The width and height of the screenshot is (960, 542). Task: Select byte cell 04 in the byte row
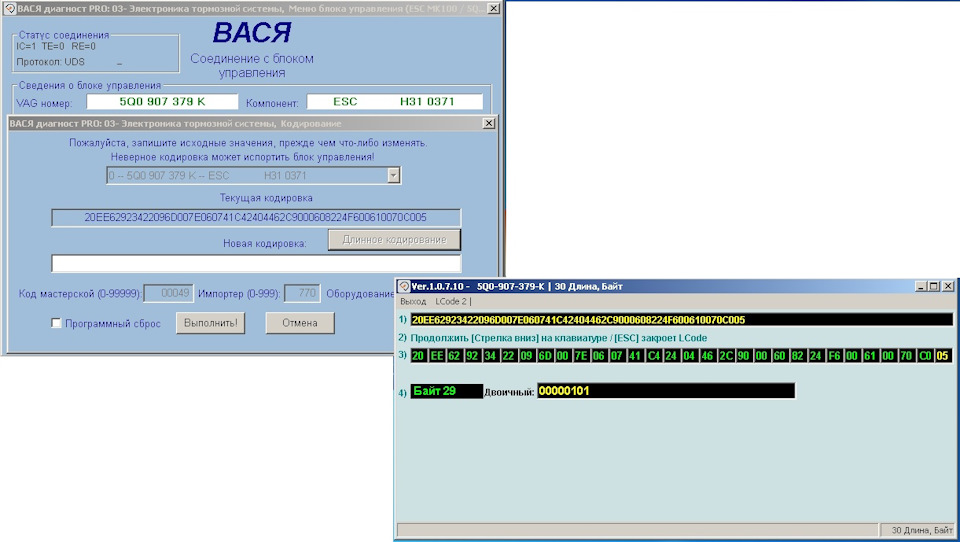(x=690, y=356)
